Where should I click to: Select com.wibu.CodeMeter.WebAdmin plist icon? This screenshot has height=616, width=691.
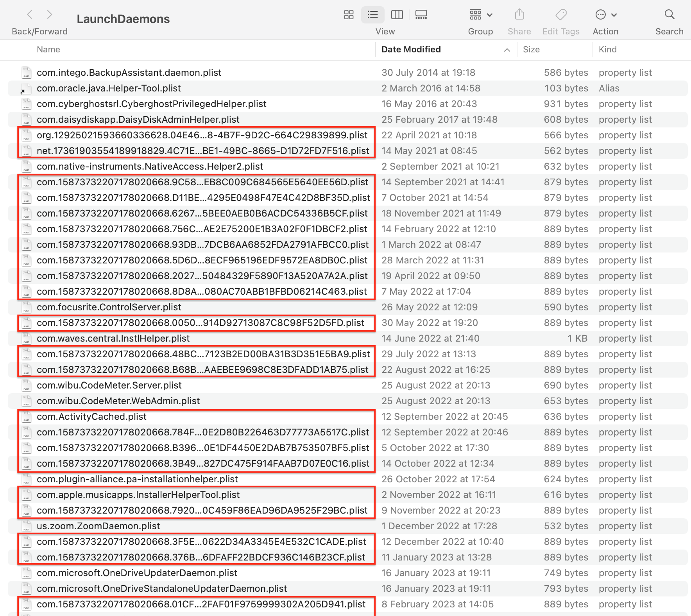tap(27, 401)
